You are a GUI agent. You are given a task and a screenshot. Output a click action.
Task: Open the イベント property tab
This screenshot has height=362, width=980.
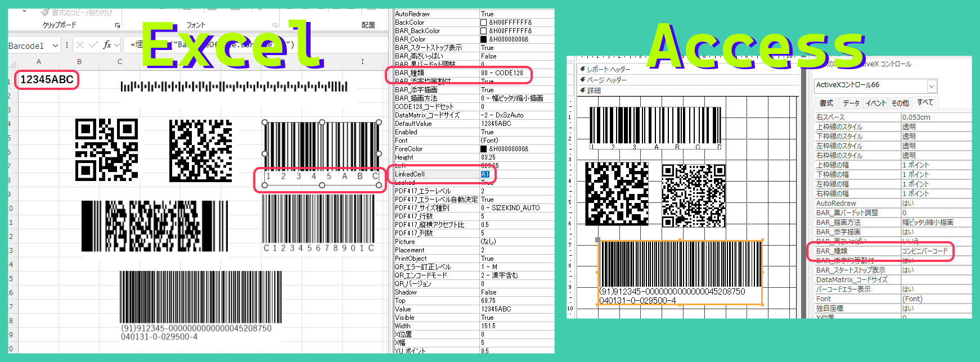point(875,103)
